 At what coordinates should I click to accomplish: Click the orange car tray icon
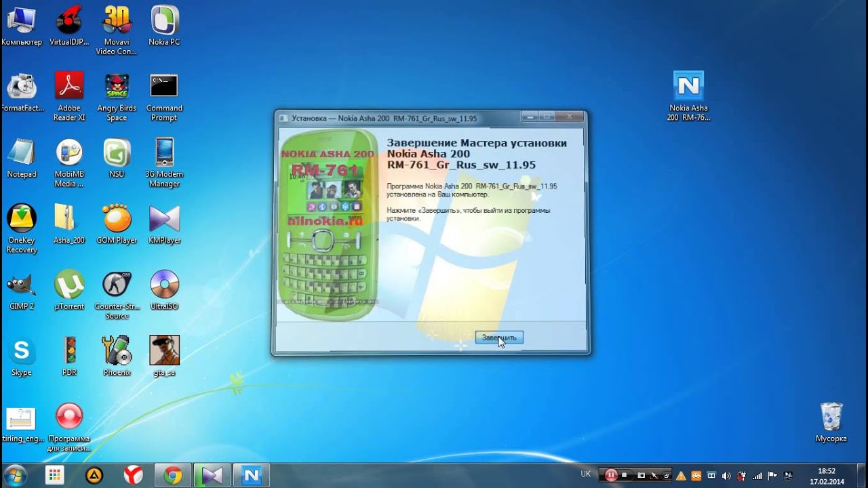click(696, 476)
